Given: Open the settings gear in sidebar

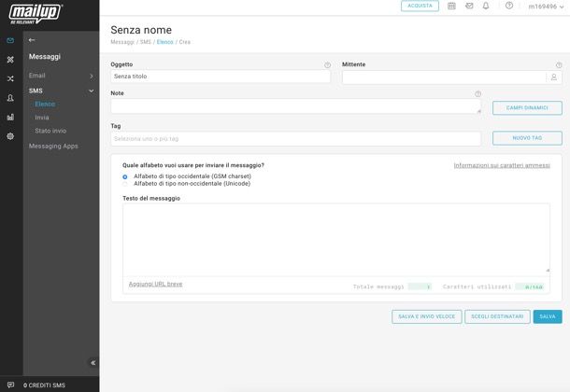Looking at the screenshot, I should (x=10, y=136).
